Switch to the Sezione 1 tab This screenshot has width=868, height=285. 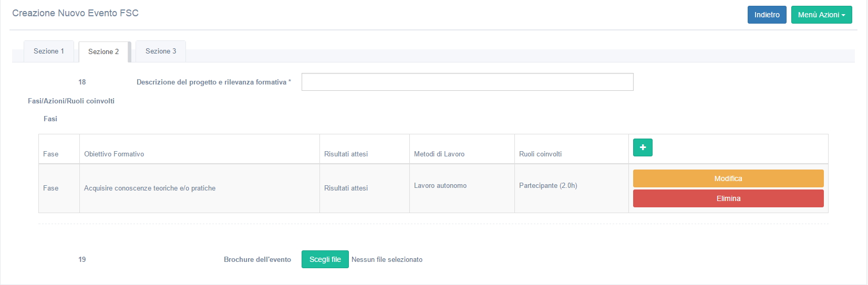point(49,51)
